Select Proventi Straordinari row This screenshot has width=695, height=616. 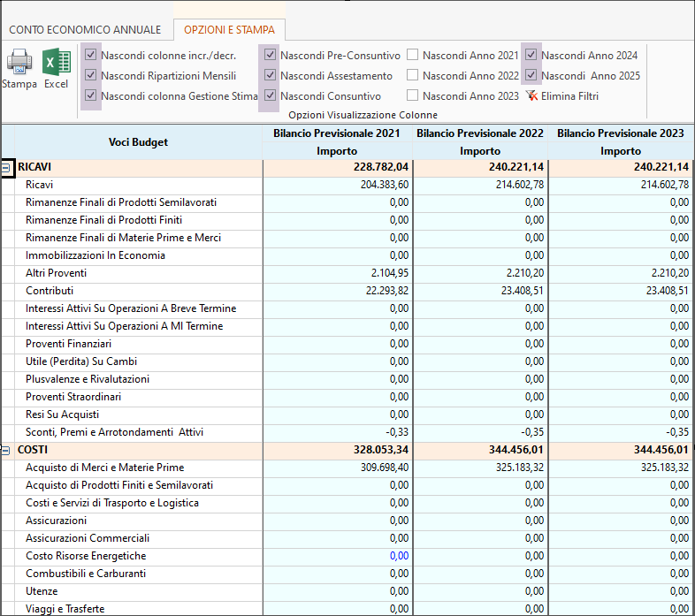click(x=73, y=397)
